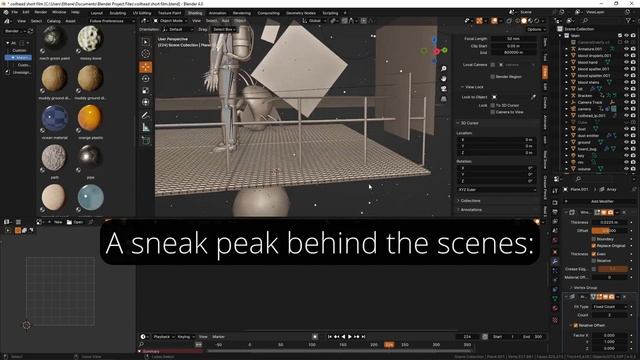This screenshot has width=640, height=360.
Task: Select the ocean material thumbnail
Action: [54, 118]
